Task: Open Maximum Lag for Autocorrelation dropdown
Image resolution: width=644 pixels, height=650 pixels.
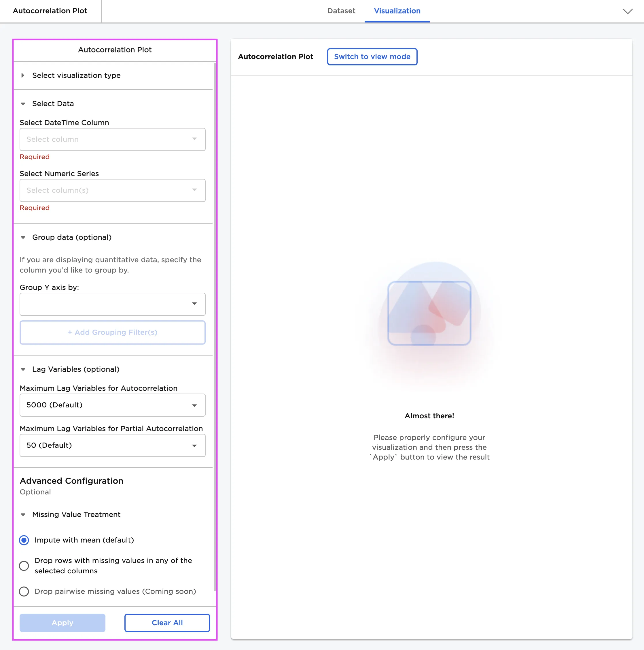Action: pyautogui.click(x=112, y=405)
